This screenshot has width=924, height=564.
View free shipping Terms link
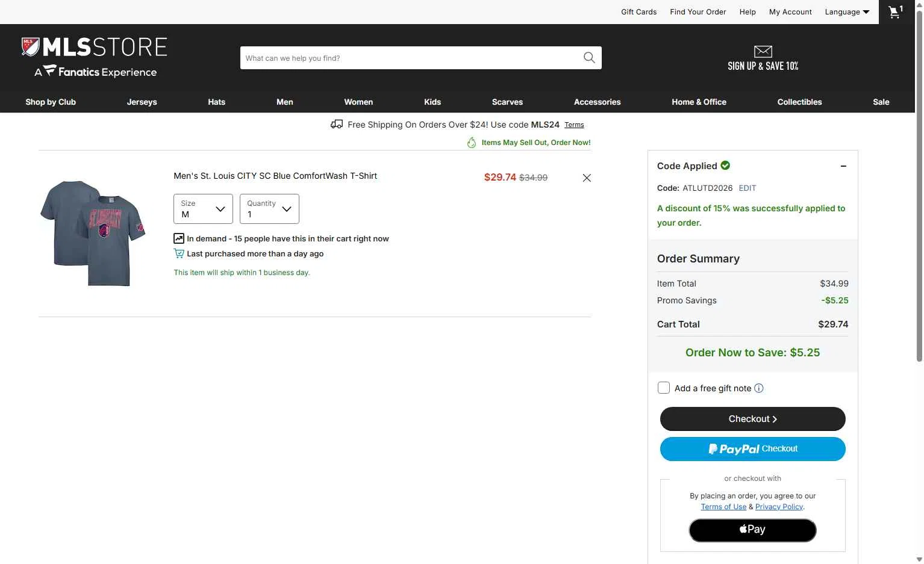click(x=574, y=125)
